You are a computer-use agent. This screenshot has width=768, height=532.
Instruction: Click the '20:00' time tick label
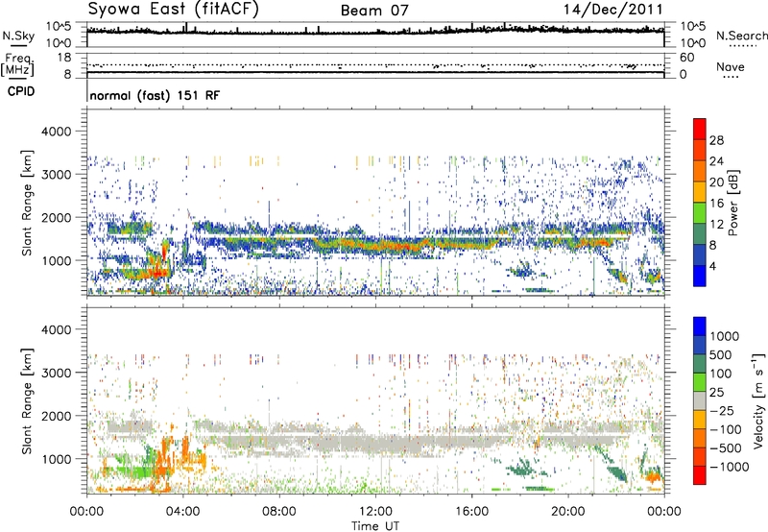click(x=568, y=512)
